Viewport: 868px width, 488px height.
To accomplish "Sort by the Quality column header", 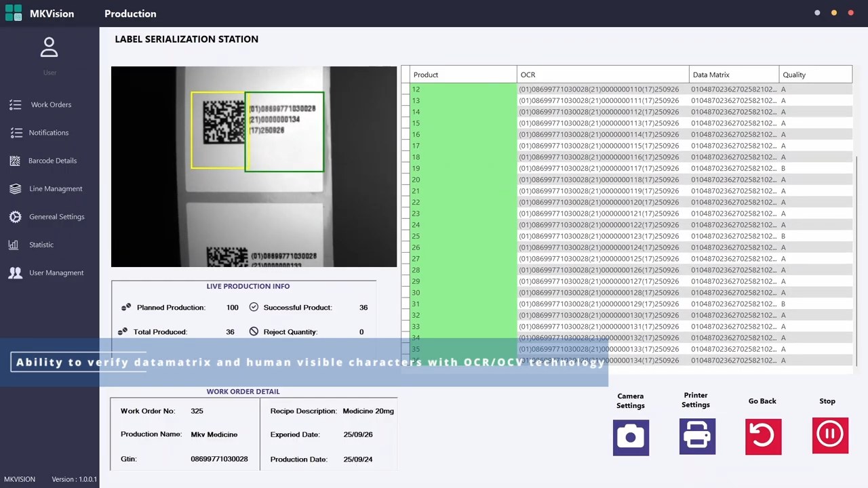I will 815,75.
